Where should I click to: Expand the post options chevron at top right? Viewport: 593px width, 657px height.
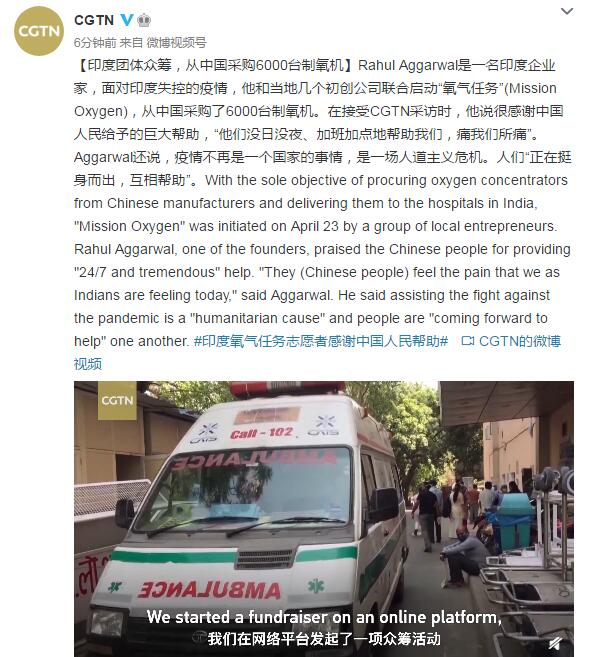tap(567, 11)
